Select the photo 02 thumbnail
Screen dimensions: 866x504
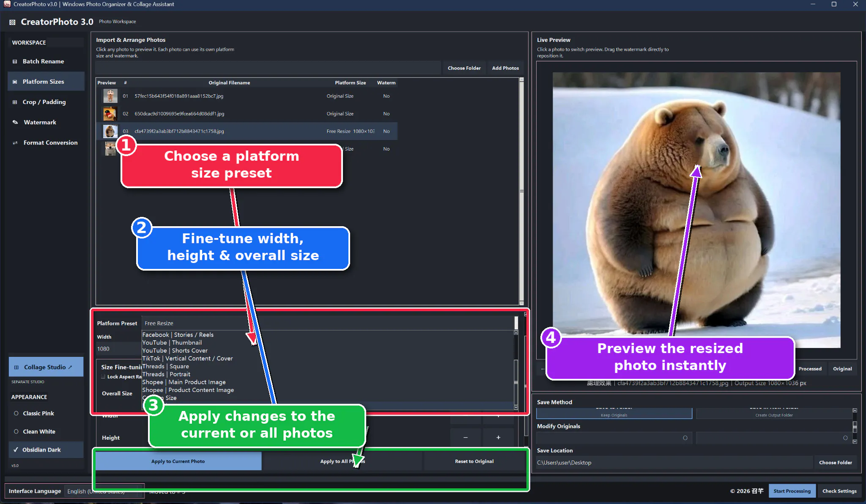click(x=110, y=114)
